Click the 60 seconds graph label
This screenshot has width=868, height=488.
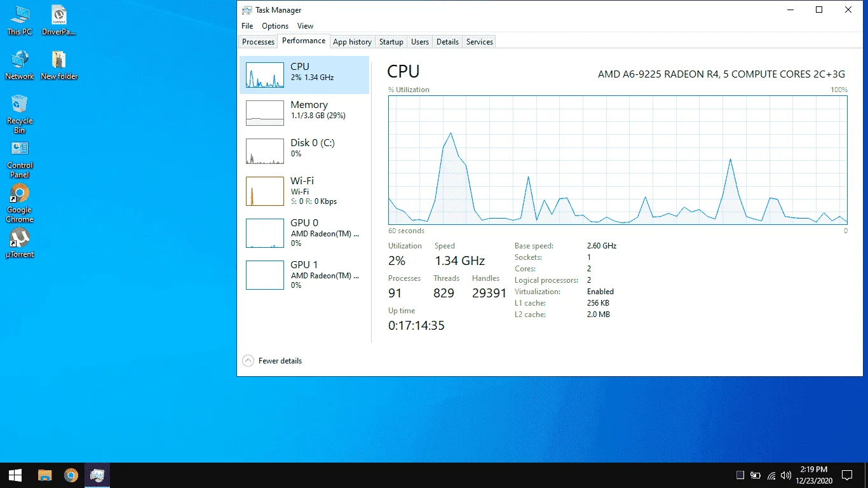click(x=407, y=231)
